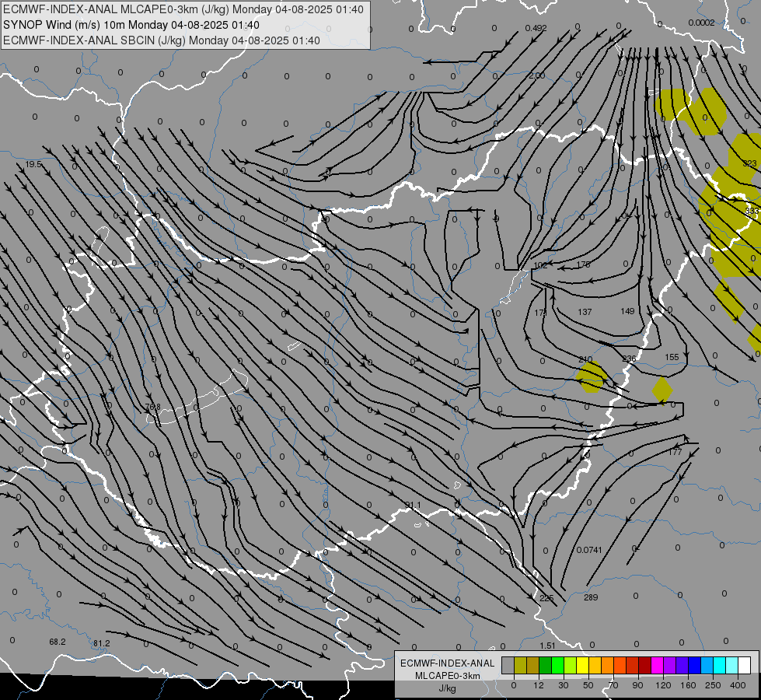The width and height of the screenshot is (761, 700).
Task: Click the map value '236'
Action: coord(629,359)
